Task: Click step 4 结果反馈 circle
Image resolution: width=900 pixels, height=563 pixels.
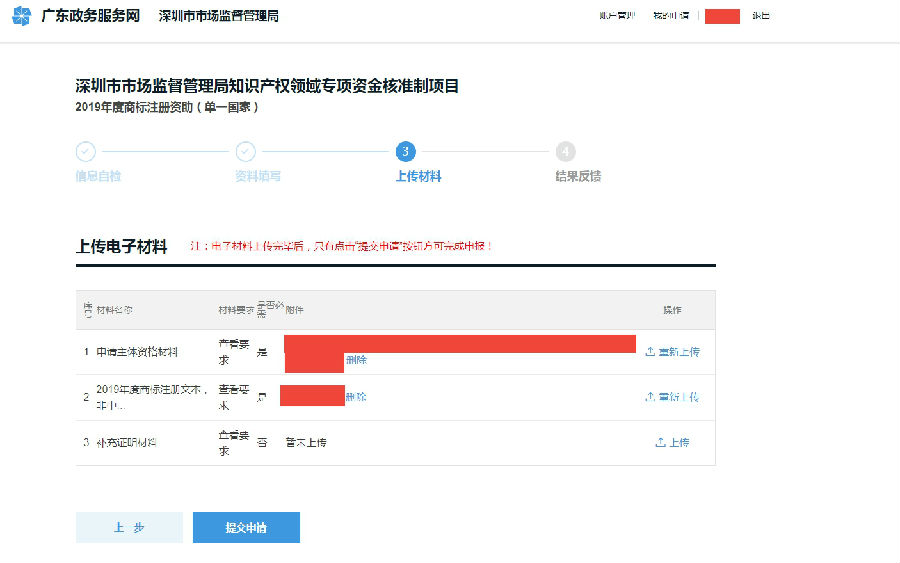Action: click(x=566, y=152)
